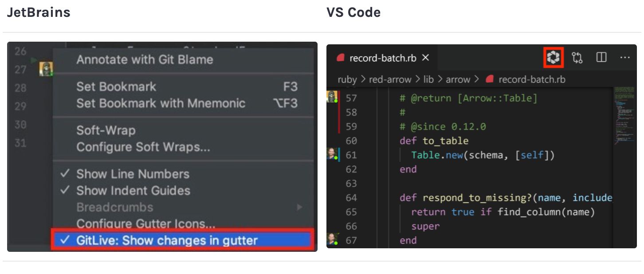644x274 pixels.
Task: Click the collaborator avatar beside line 57
Action: point(332,96)
